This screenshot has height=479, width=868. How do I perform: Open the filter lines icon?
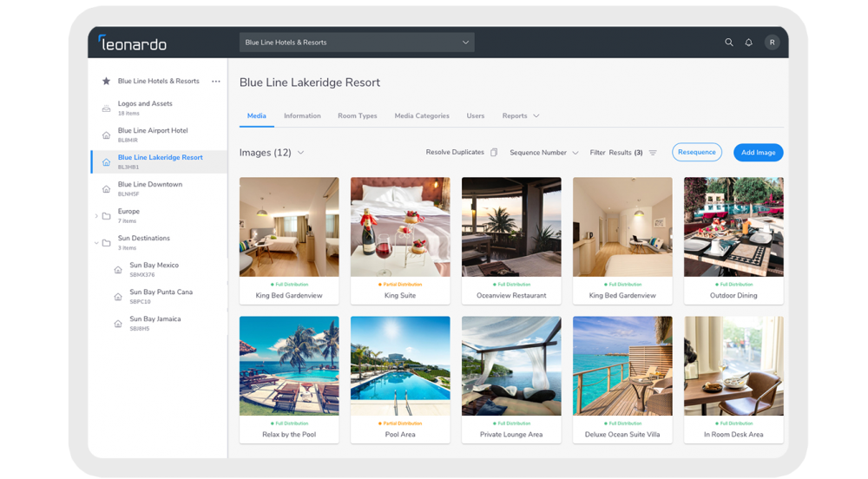[x=653, y=153]
